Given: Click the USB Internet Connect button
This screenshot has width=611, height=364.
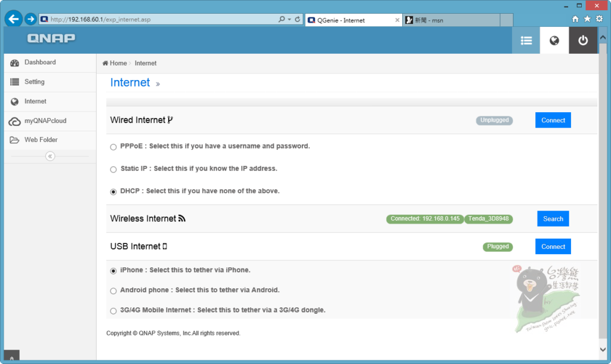Looking at the screenshot, I should [x=553, y=246].
